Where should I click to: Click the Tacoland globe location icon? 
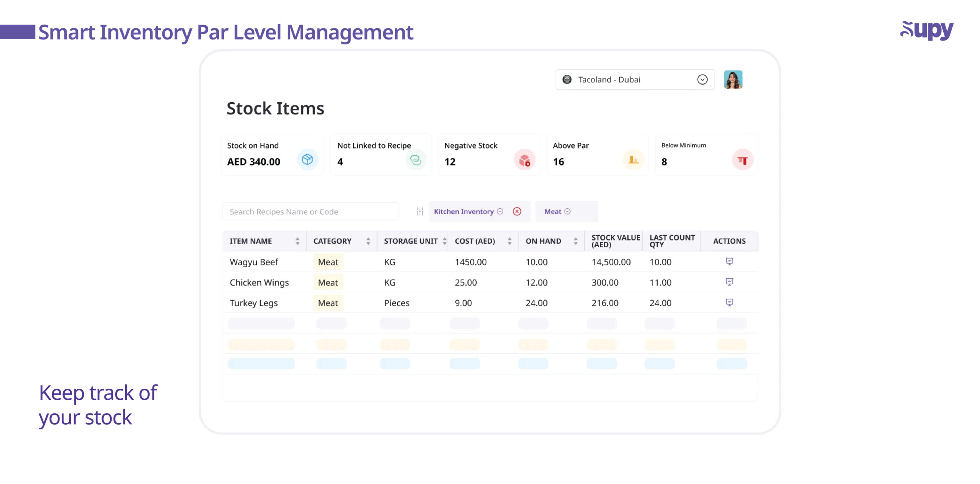[x=567, y=80]
